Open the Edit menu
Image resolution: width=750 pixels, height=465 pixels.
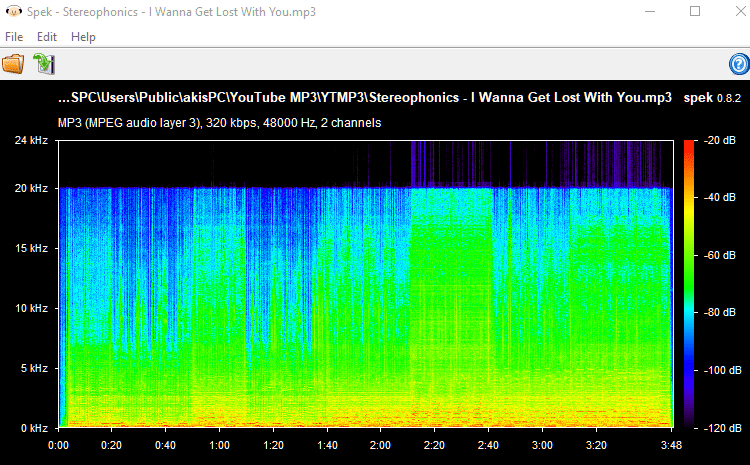(47, 37)
